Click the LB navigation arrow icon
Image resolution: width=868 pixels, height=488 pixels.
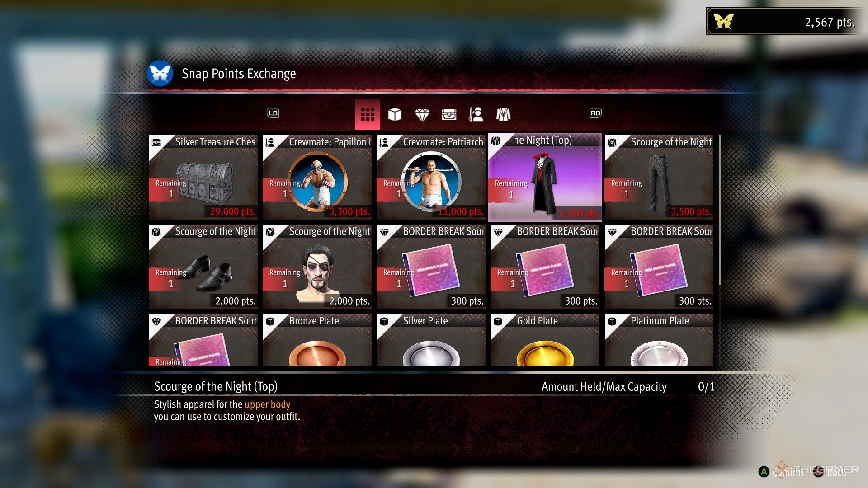tap(273, 113)
